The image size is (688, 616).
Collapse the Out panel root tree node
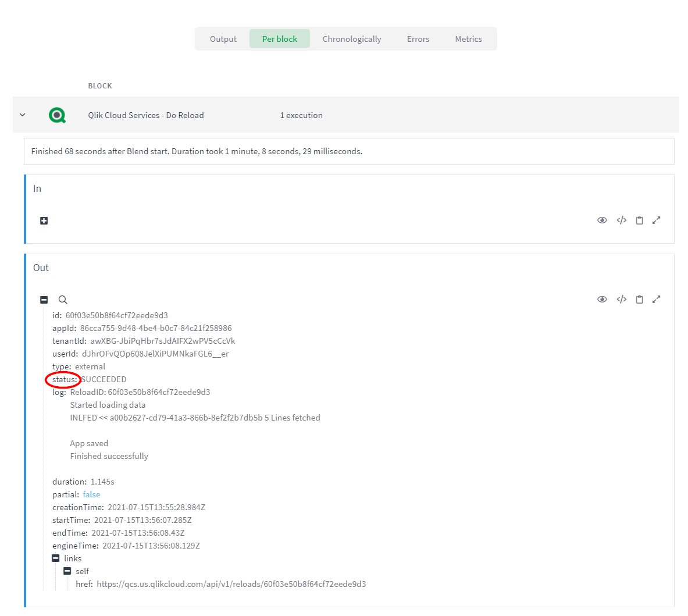tap(44, 300)
